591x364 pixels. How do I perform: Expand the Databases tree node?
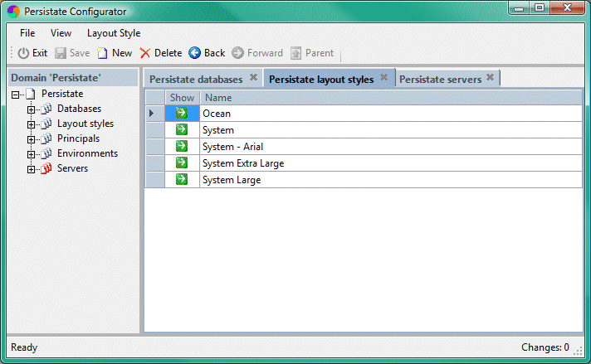(32, 109)
